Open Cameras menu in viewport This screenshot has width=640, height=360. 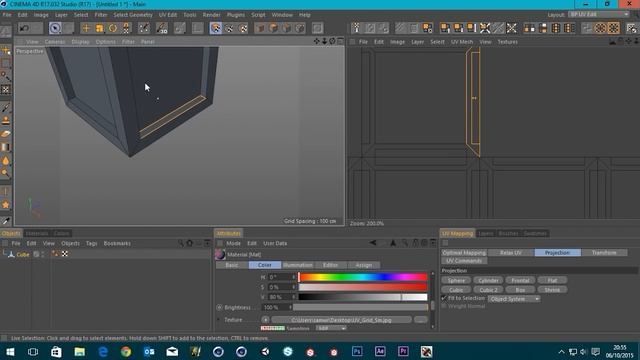[x=55, y=42]
